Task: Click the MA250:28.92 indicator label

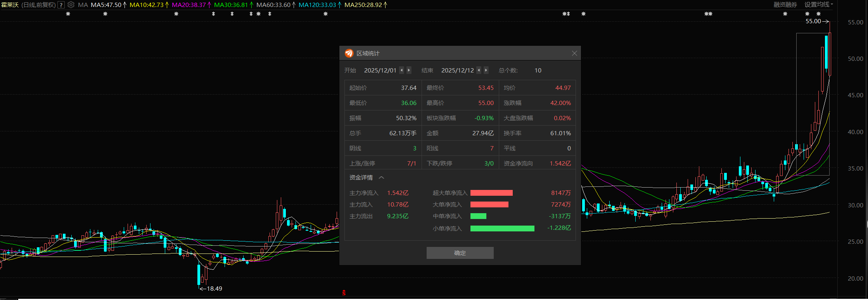Action: 363,5
